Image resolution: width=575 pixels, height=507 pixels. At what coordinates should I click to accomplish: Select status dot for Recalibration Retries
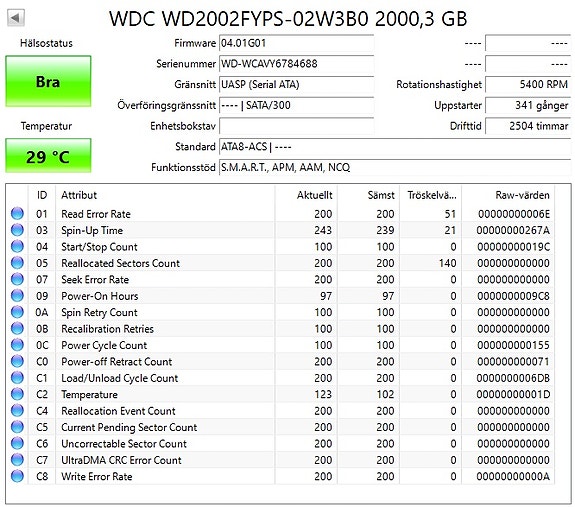17,328
